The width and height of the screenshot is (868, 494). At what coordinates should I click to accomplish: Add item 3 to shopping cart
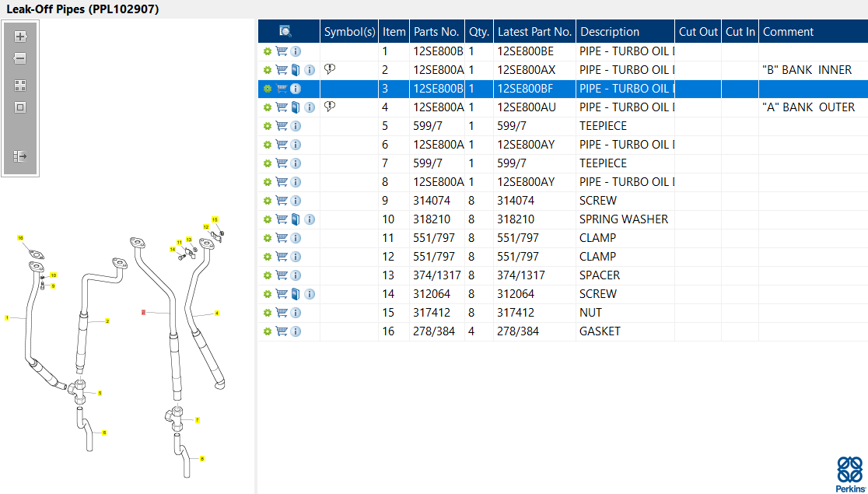(282, 89)
